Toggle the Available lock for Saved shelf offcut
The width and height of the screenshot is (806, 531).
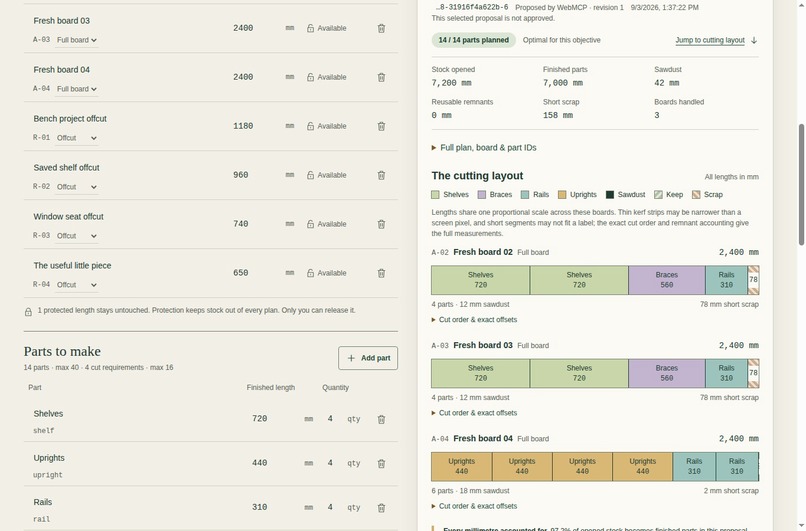click(326, 175)
